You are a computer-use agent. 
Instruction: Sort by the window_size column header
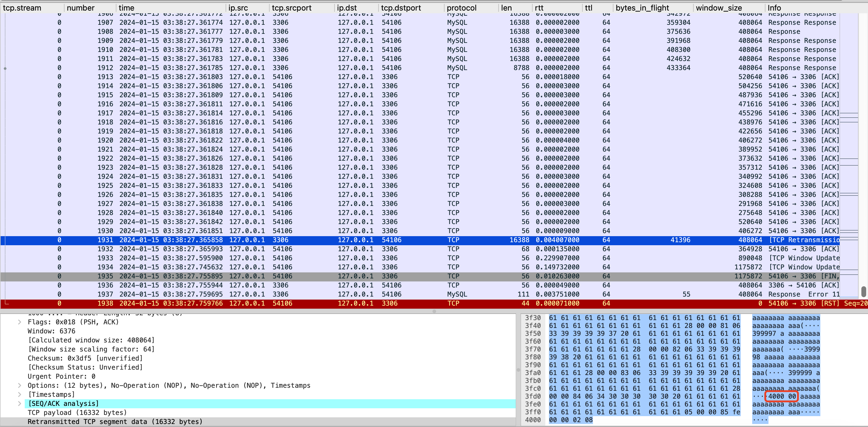click(719, 8)
